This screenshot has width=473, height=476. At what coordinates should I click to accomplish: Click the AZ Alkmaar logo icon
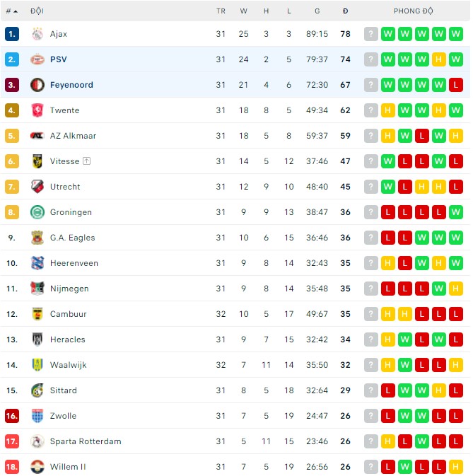37,136
